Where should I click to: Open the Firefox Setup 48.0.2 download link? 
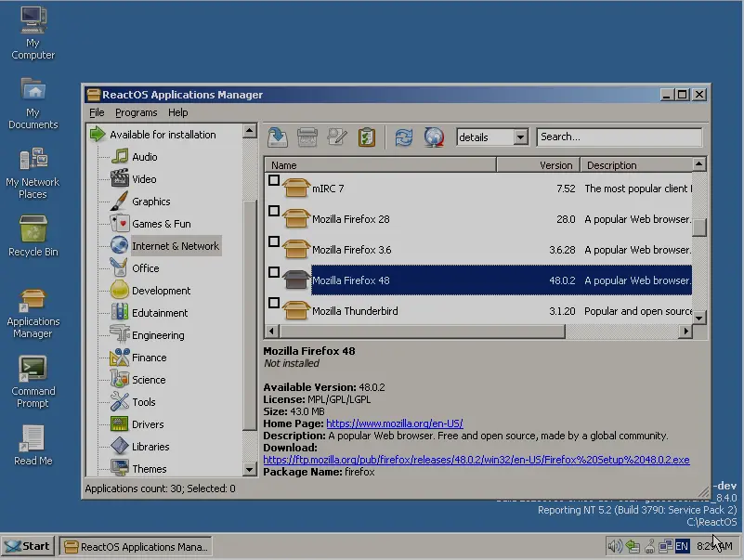point(476,460)
